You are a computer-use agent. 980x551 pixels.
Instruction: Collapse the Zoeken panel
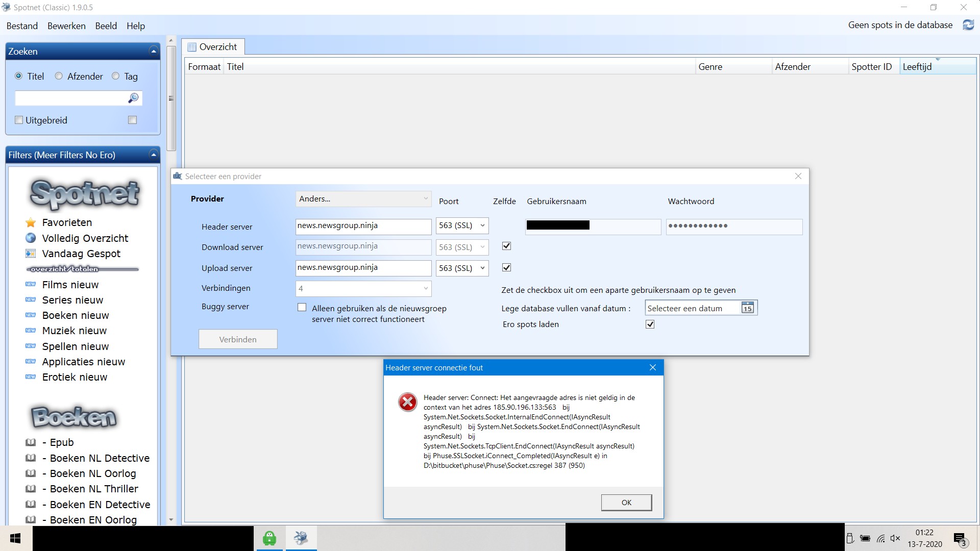point(153,51)
